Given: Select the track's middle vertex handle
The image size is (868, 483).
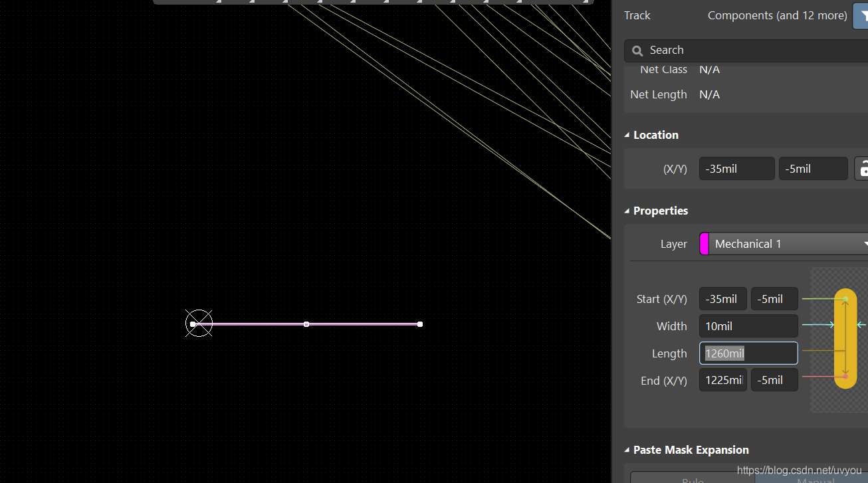Looking at the screenshot, I should pyautogui.click(x=306, y=324).
